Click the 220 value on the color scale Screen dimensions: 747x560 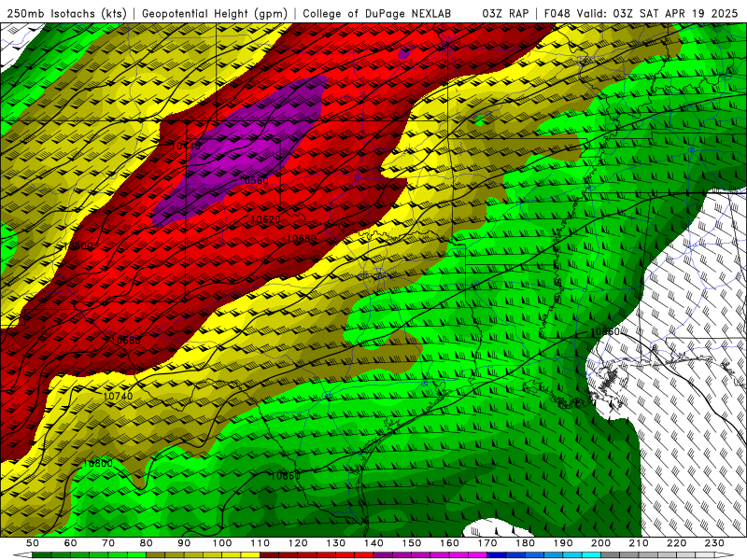(x=676, y=543)
